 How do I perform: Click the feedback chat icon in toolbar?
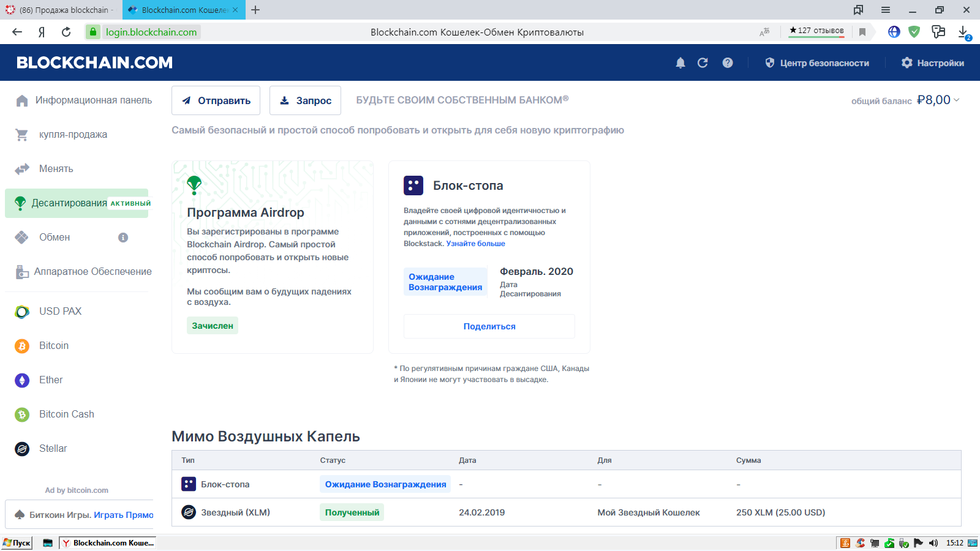[x=938, y=32]
